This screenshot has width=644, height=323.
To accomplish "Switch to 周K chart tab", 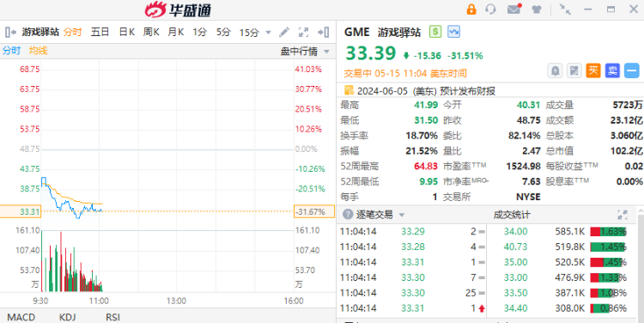I will point(151,32).
